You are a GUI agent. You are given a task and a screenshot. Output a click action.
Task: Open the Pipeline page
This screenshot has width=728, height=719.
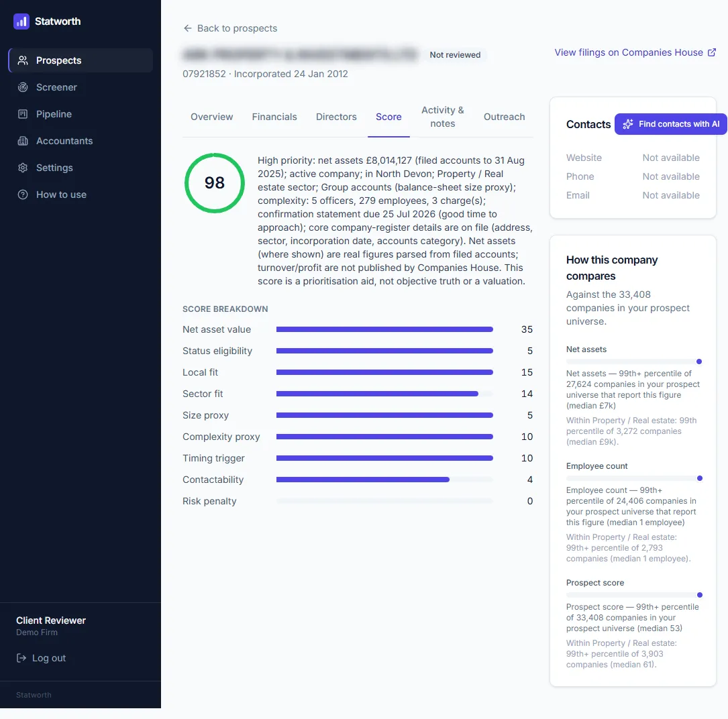coord(81,114)
